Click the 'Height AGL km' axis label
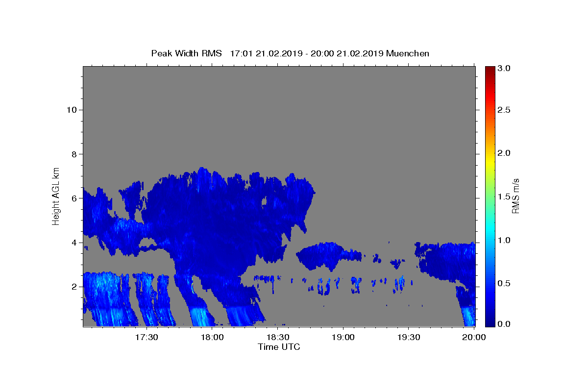588x392 pixels. (56, 196)
